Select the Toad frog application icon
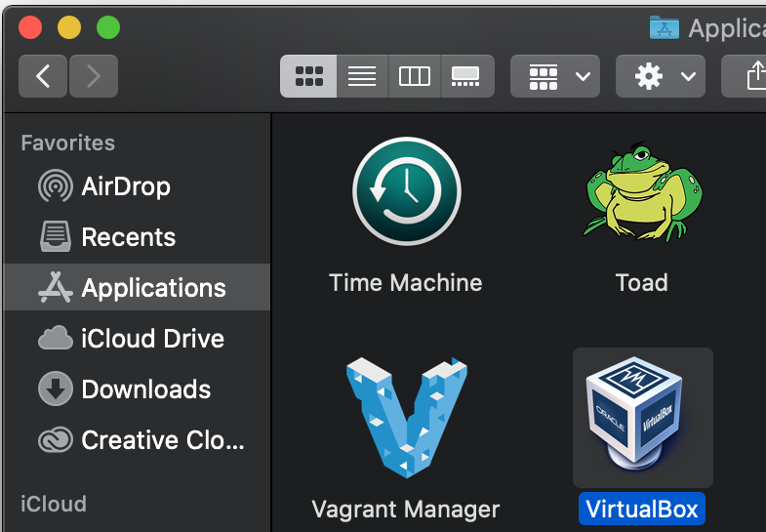 [641, 192]
